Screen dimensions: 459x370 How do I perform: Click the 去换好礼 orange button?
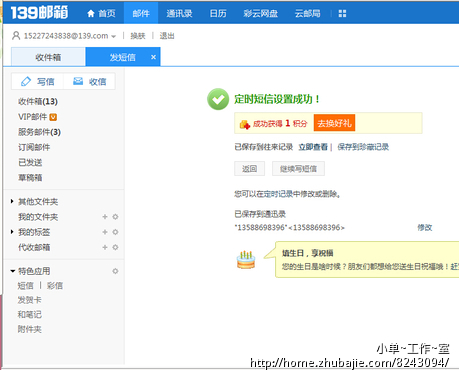(x=334, y=123)
